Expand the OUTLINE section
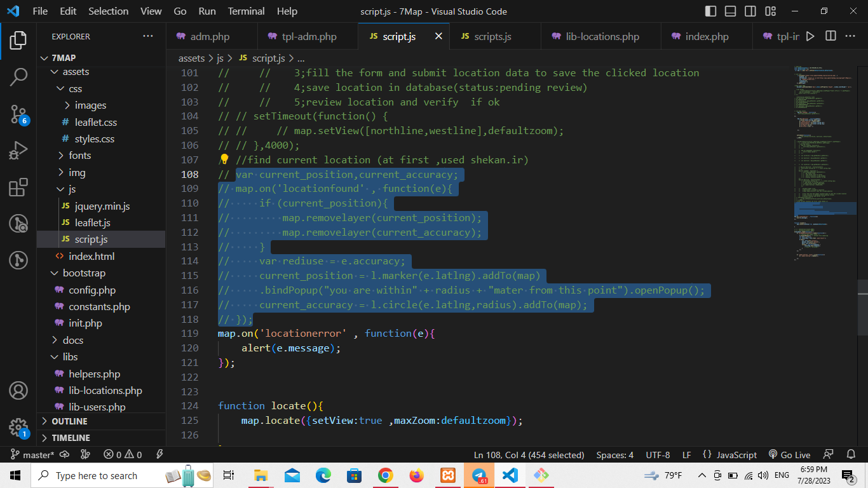Screen dimensions: 868x488 tap(102, 421)
